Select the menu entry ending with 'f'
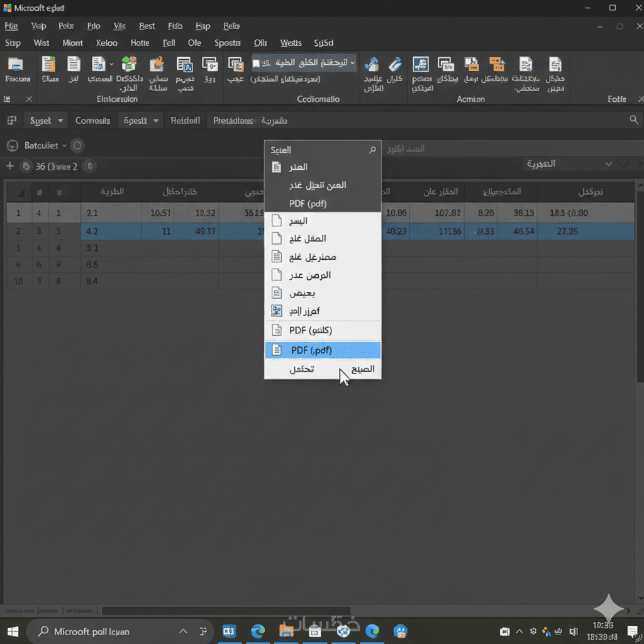644x644 pixels. 323,311
